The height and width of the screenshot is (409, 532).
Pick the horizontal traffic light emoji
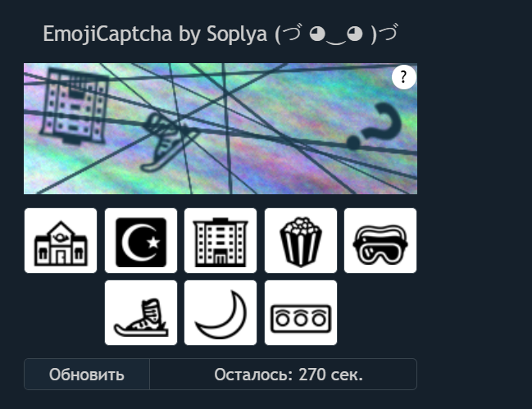click(x=301, y=312)
